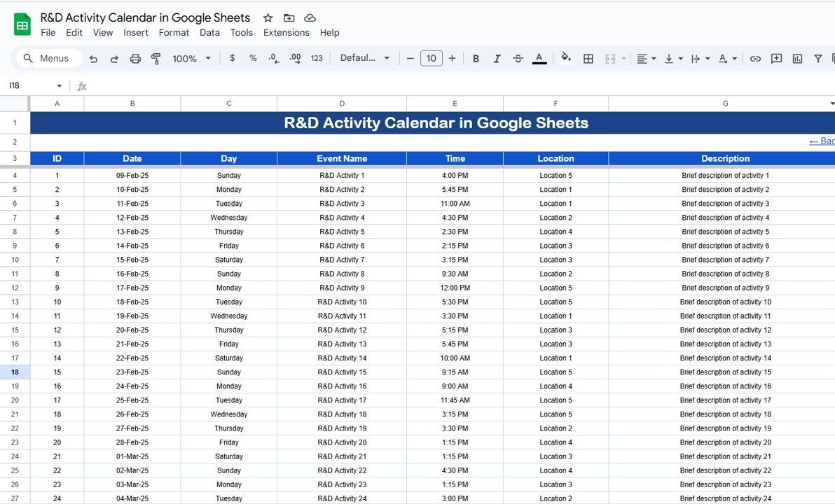835x504 pixels.
Task: Click the Back link above the table
Action: (x=821, y=141)
